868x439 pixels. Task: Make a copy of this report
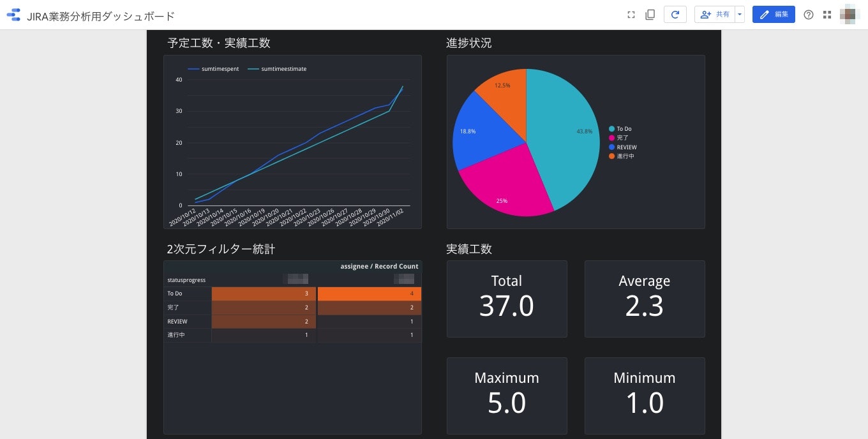point(650,15)
